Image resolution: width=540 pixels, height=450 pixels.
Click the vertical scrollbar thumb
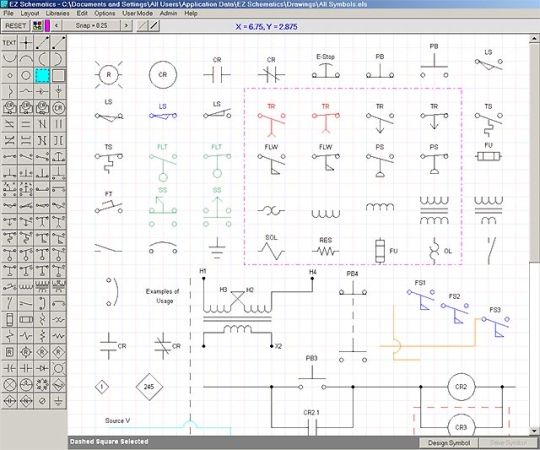[x=534, y=152]
